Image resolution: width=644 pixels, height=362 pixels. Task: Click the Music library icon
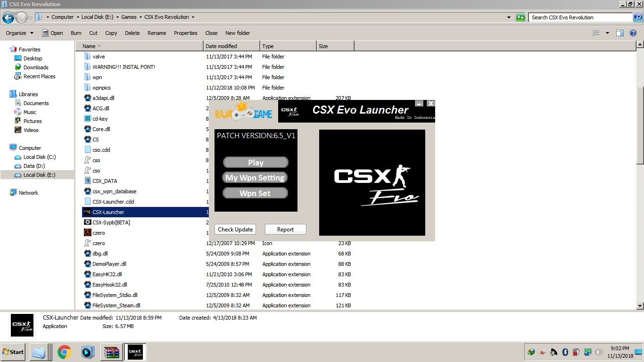click(x=18, y=112)
